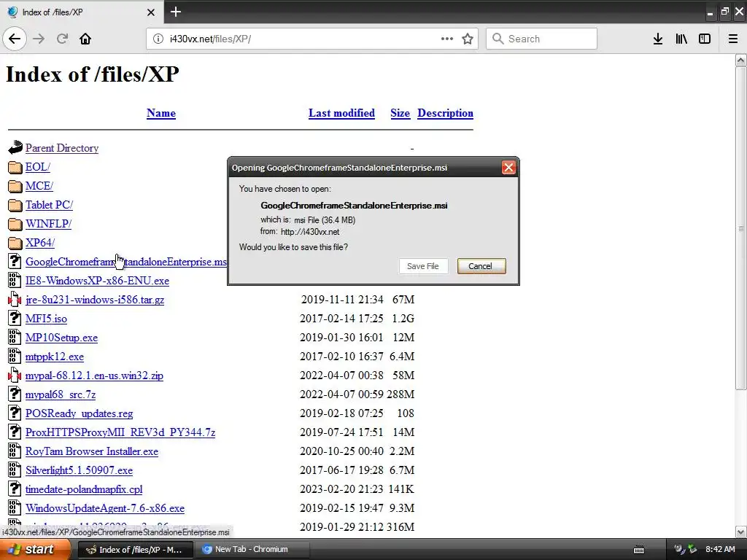Open the hamburger application menu

coord(733,39)
